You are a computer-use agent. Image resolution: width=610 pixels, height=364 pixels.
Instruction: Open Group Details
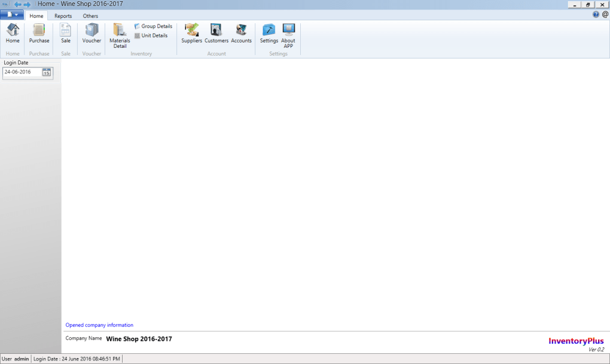[x=153, y=26]
